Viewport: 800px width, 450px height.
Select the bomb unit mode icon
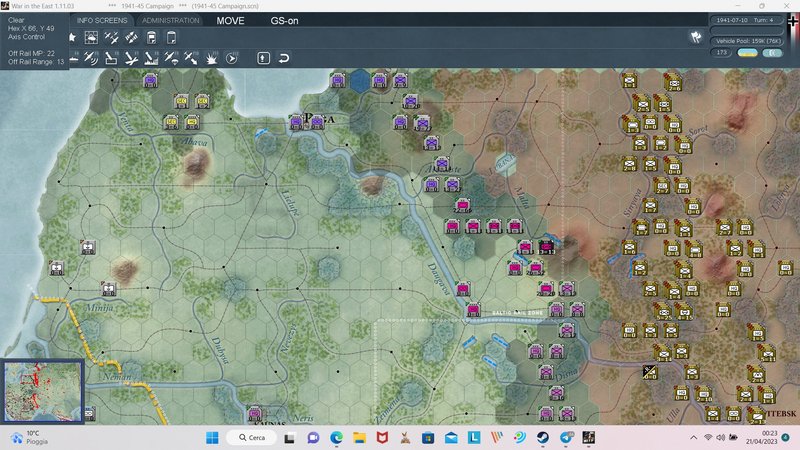coord(111,58)
